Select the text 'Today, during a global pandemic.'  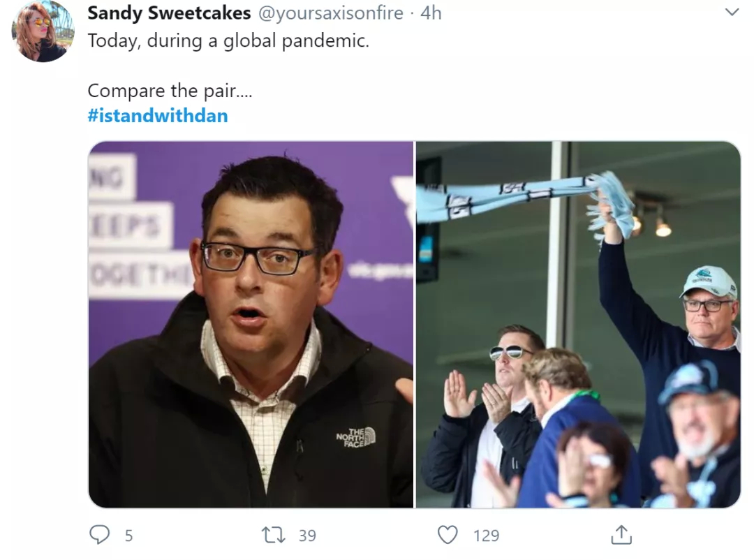(x=228, y=41)
